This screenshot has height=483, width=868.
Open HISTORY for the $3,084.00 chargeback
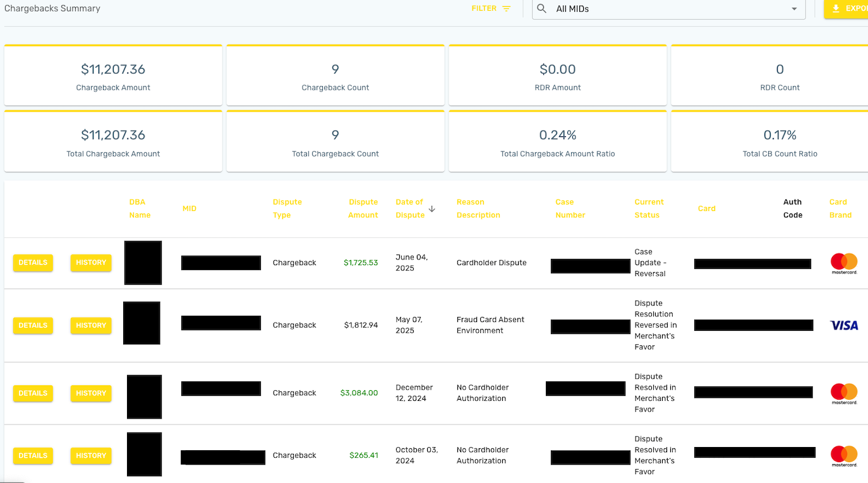pos(91,393)
